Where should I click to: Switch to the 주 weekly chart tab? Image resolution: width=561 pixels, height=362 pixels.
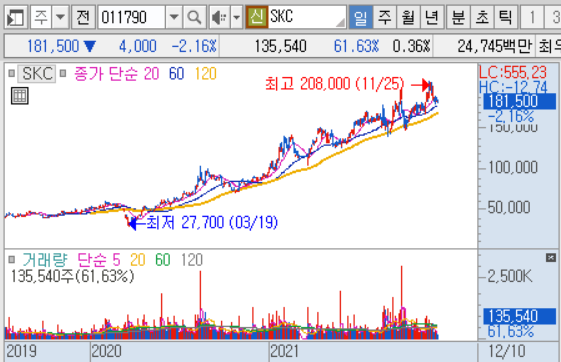[x=385, y=17]
